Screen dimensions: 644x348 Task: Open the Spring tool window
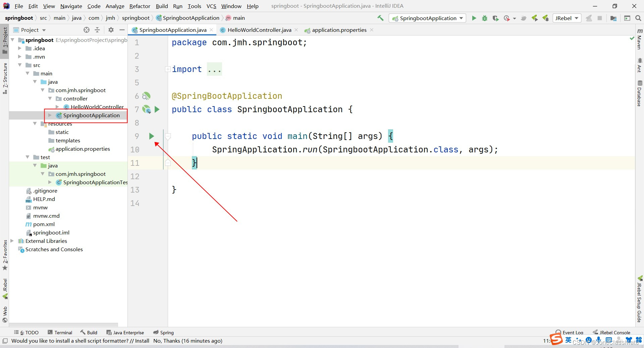pos(163,332)
